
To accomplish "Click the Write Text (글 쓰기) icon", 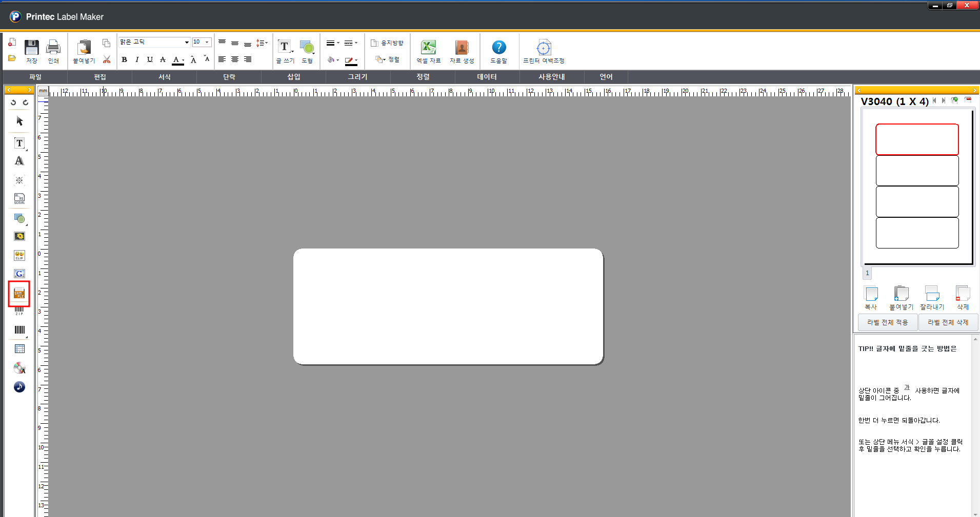I will click(285, 51).
